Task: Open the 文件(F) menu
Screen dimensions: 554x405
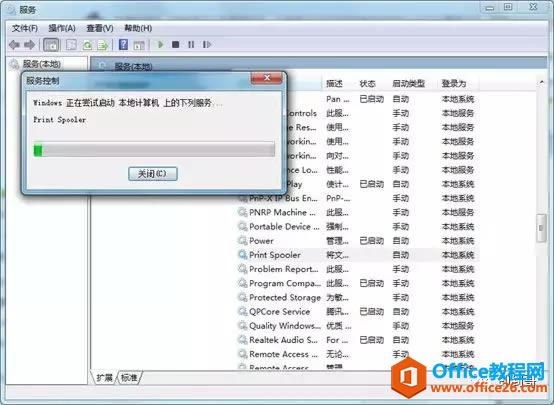Action: point(25,28)
